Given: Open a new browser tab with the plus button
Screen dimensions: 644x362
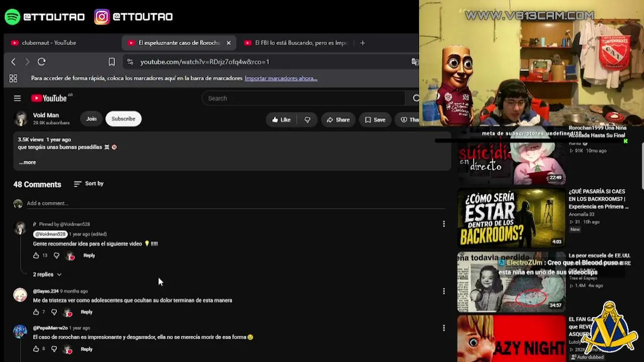Looking at the screenshot, I should click(362, 43).
